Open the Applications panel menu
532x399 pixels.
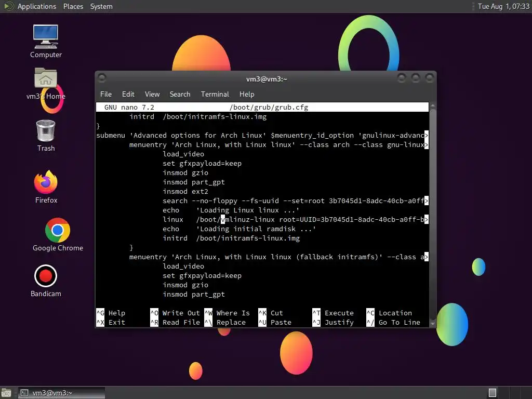[37, 6]
